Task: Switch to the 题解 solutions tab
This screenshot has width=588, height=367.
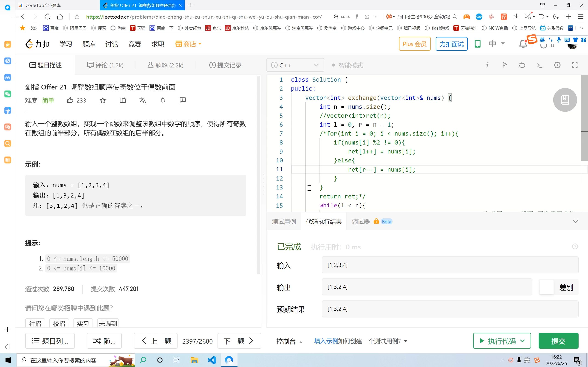Action: tap(165, 65)
